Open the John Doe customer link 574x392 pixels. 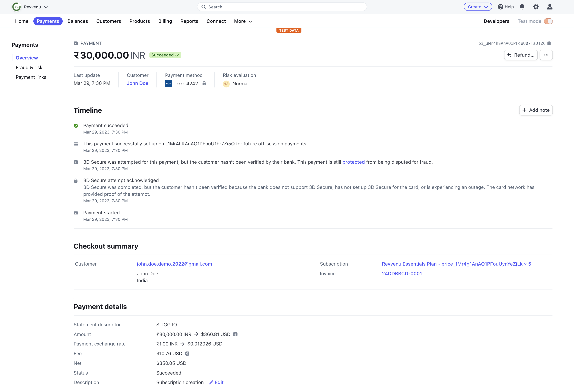click(x=137, y=83)
